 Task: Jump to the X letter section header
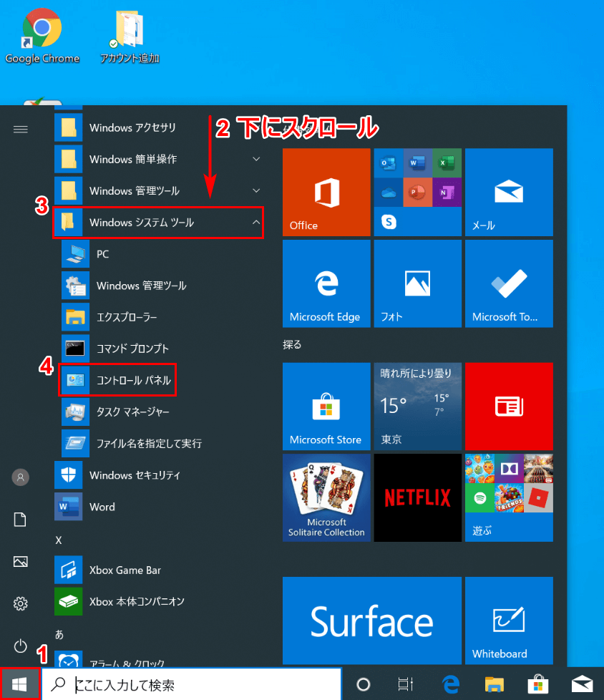59,540
